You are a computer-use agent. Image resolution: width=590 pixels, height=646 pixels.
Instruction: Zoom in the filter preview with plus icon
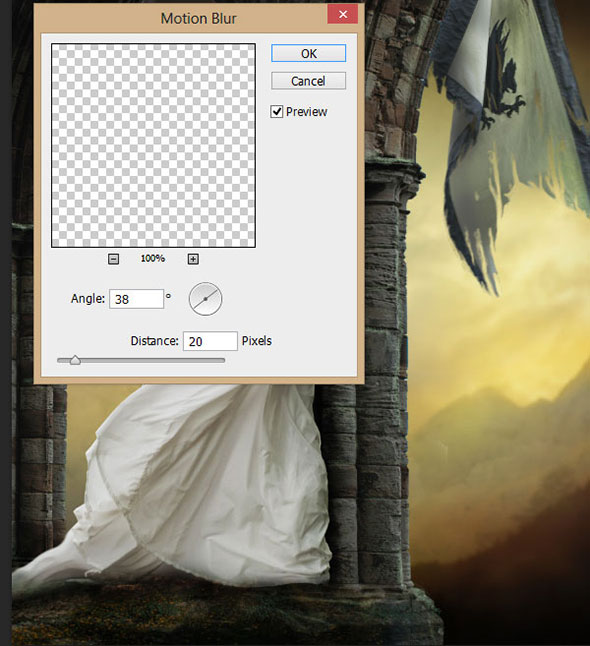coord(193,259)
